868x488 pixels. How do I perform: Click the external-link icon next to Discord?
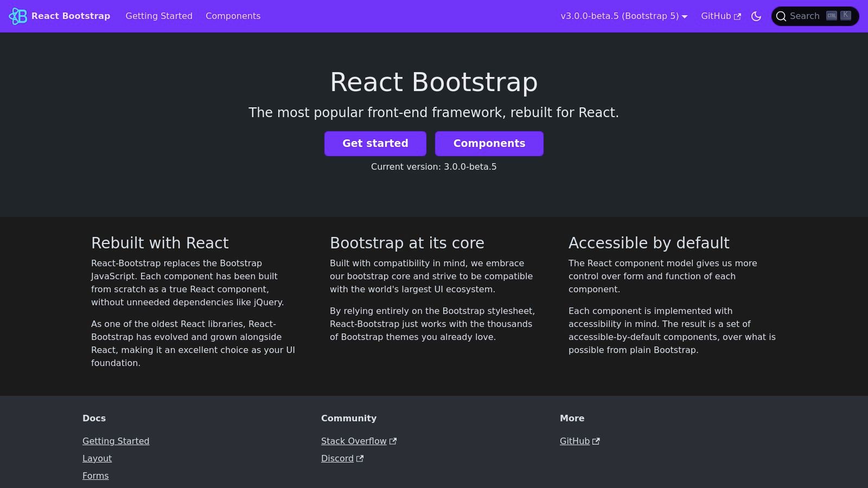[360, 458]
